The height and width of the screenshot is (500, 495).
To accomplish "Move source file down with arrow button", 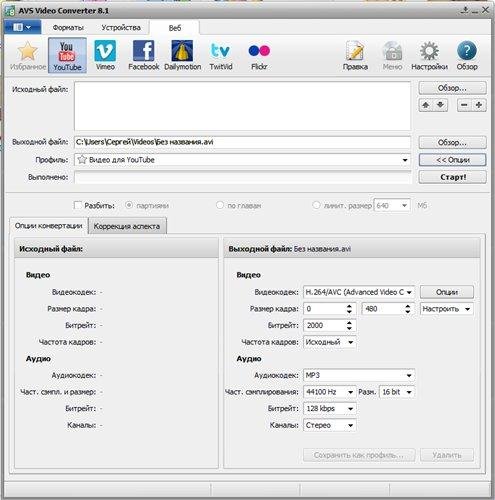I will point(440,105).
